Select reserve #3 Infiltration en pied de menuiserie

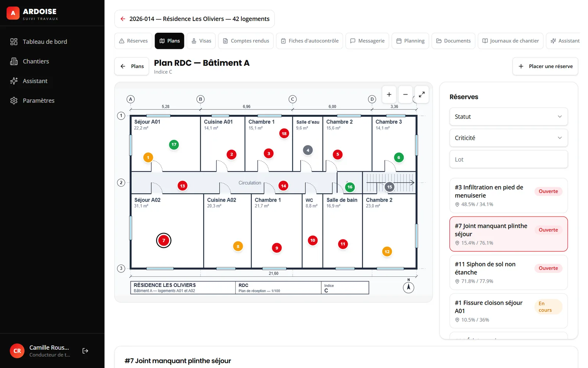[509, 195]
